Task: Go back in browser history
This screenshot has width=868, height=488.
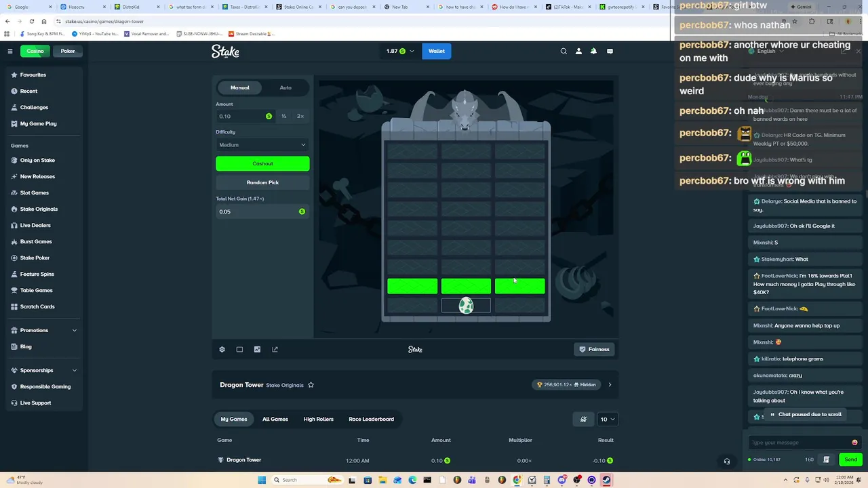Action: point(7,21)
